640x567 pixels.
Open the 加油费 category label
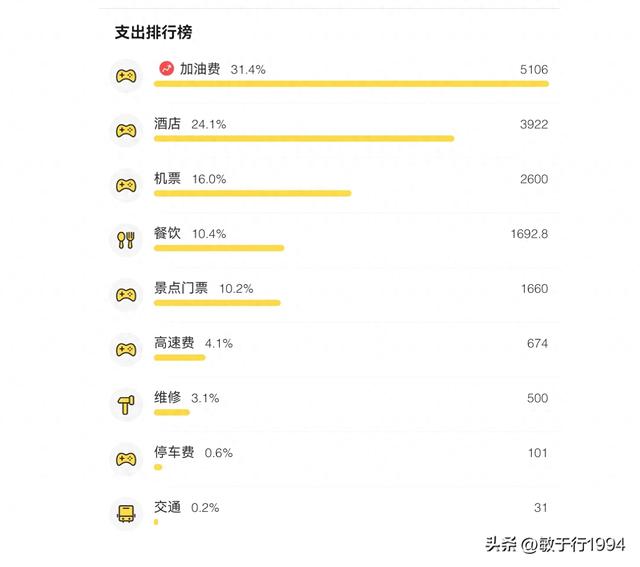[x=200, y=69]
